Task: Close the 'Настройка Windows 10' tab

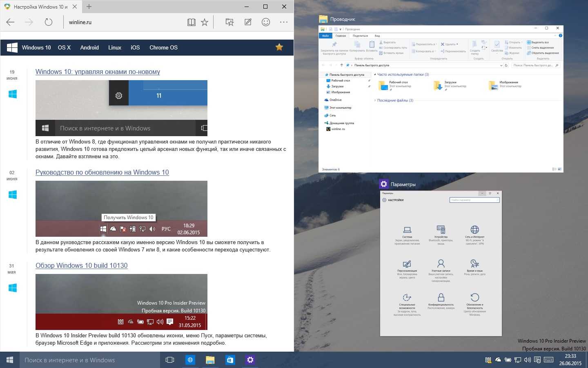Action: (75, 7)
